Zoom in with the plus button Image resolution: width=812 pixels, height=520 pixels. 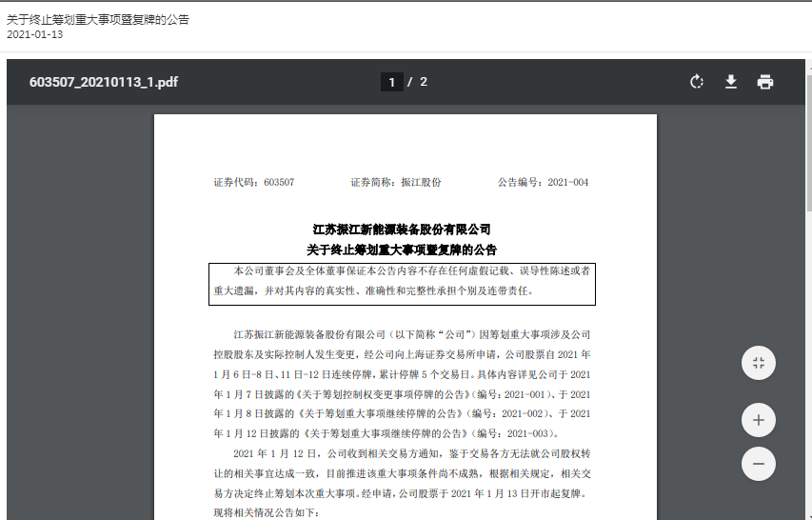point(758,420)
